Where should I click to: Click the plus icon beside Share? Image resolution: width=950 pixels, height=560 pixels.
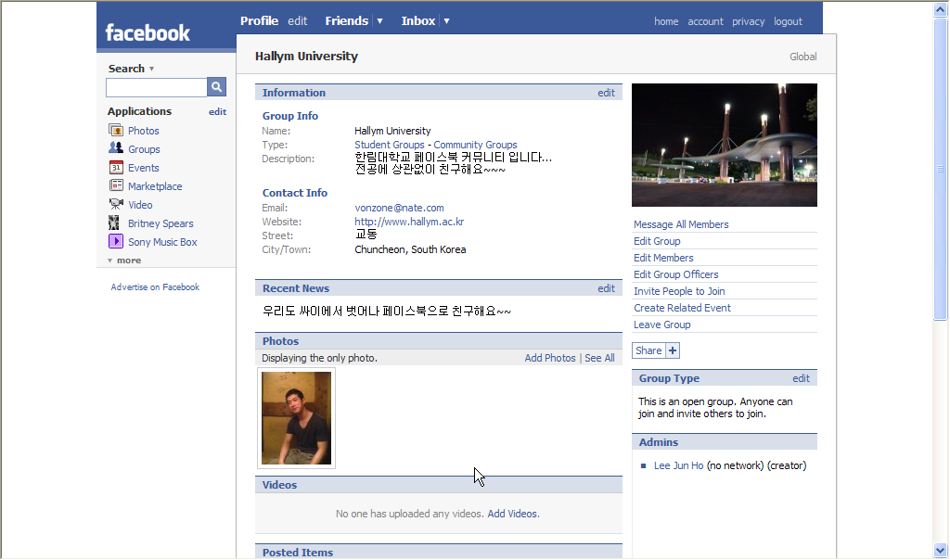click(x=673, y=350)
